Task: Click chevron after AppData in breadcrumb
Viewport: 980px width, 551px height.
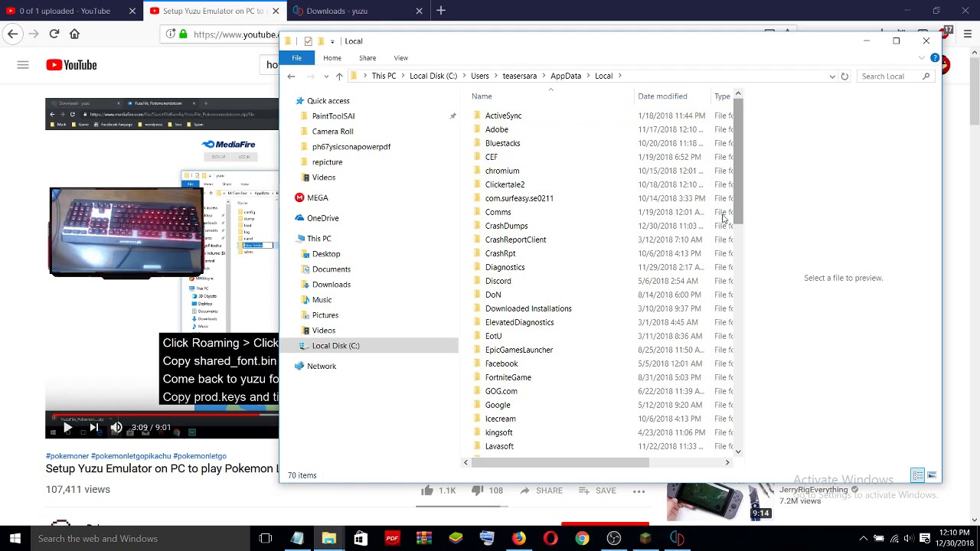Action: coord(588,76)
